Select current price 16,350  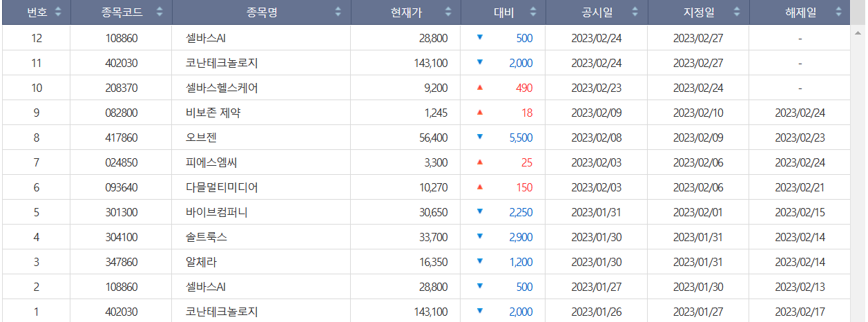(433, 262)
